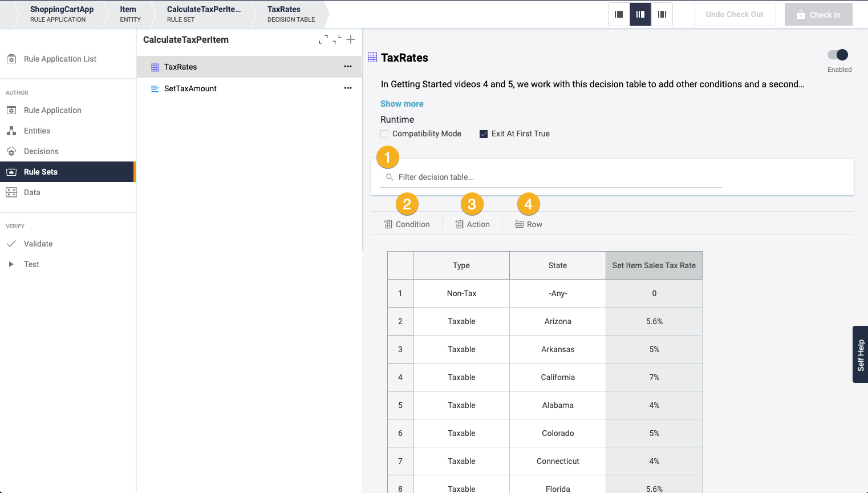Open the TaxRates three-dot options menu
Screen dimensions: 868x493
[x=348, y=66]
